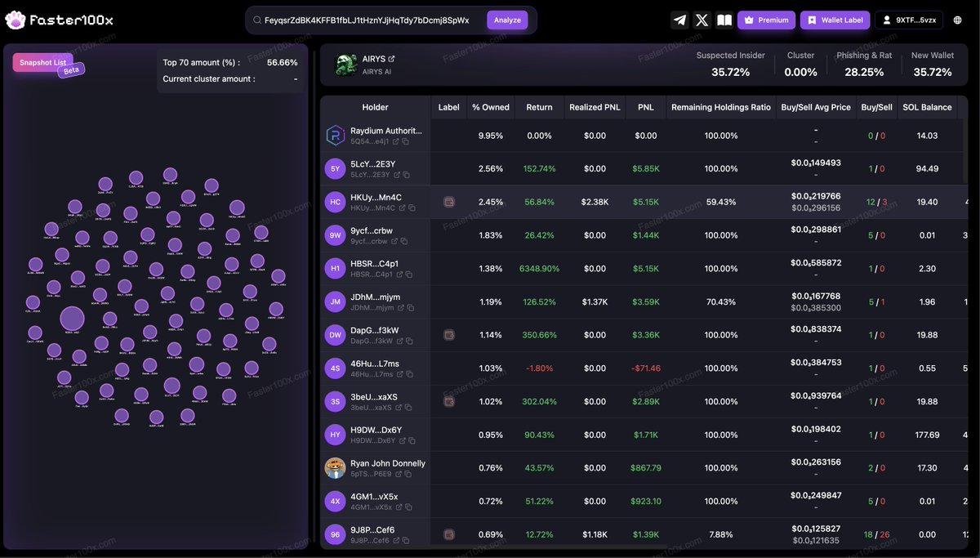
Task: Click the Faster100x paw logo
Action: (x=16, y=20)
